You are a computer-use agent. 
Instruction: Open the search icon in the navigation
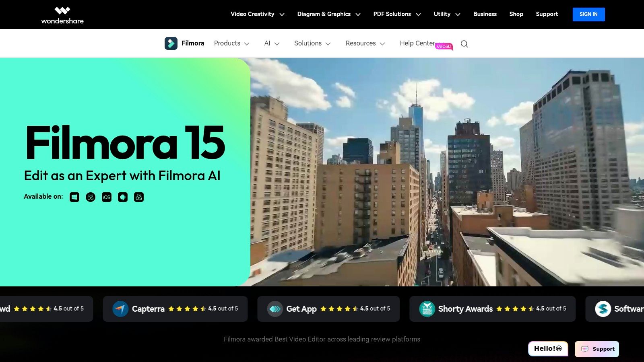[464, 44]
